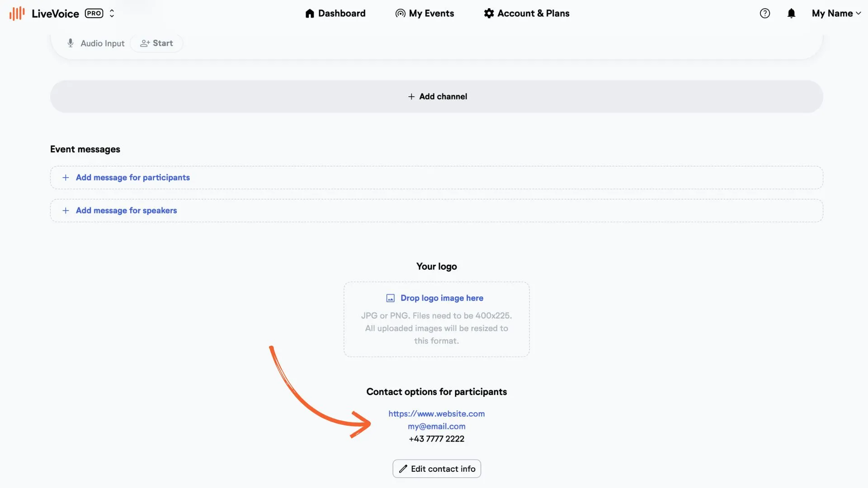Click the Start button next to Audio Input

click(x=156, y=43)
